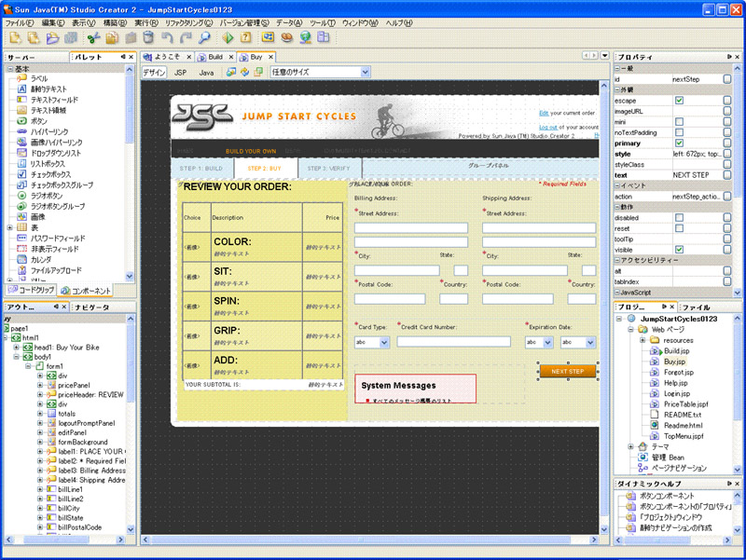Click the icon left of the size dropdown
Screen dimensions: 746x560
258,72
